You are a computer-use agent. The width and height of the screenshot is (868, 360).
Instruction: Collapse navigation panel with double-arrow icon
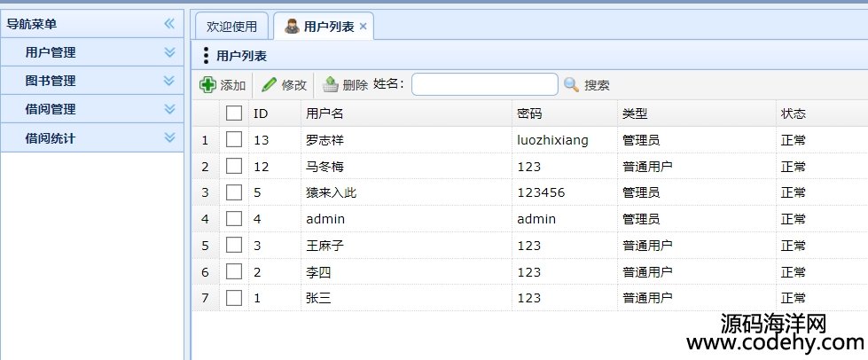[169, 24]
